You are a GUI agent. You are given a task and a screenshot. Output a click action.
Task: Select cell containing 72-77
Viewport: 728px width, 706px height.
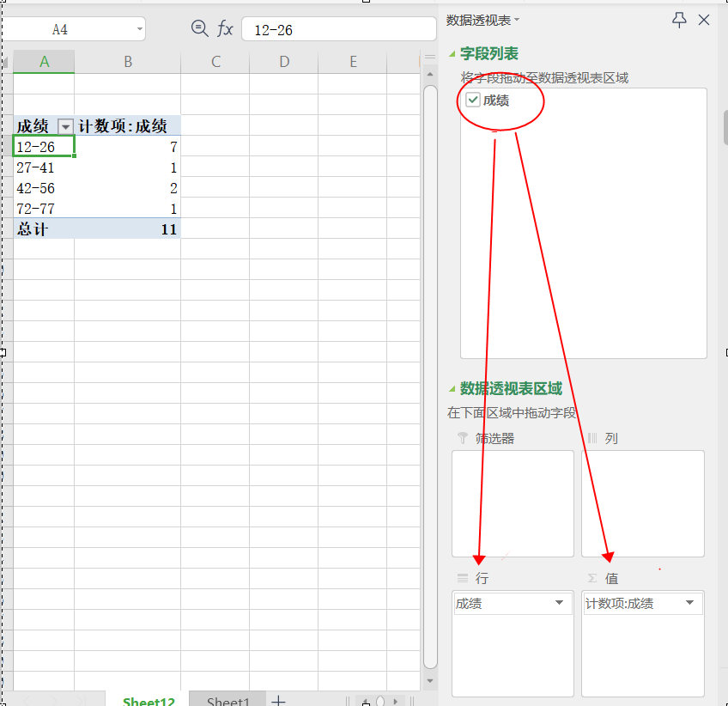pyautogui.click(x=44, y=208)
